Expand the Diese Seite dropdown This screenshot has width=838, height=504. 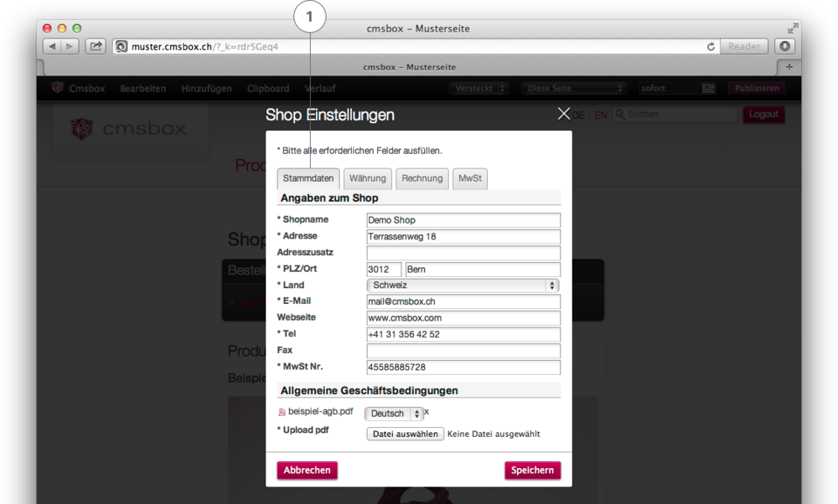pos(574,89)
